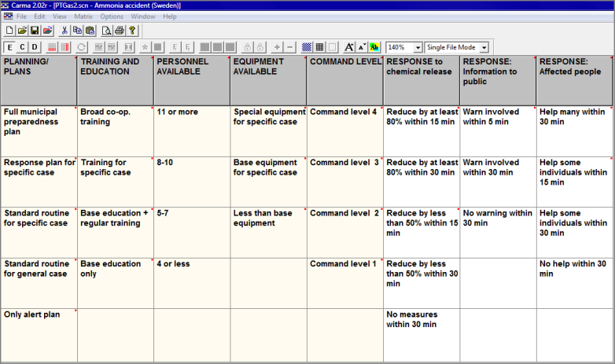
Task: Increase font size with large A icon
Action: (x=349, y=47)
